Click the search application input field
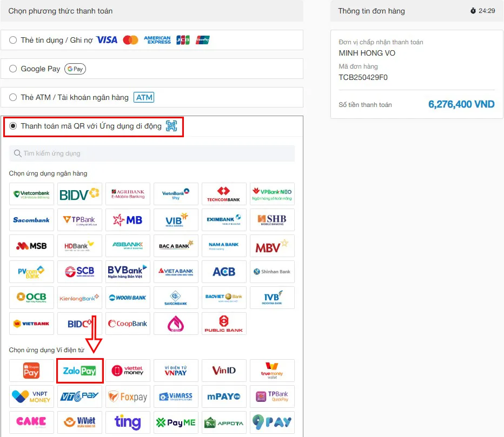504x437 pixels. pyautogui.click(x=152, y=153)
